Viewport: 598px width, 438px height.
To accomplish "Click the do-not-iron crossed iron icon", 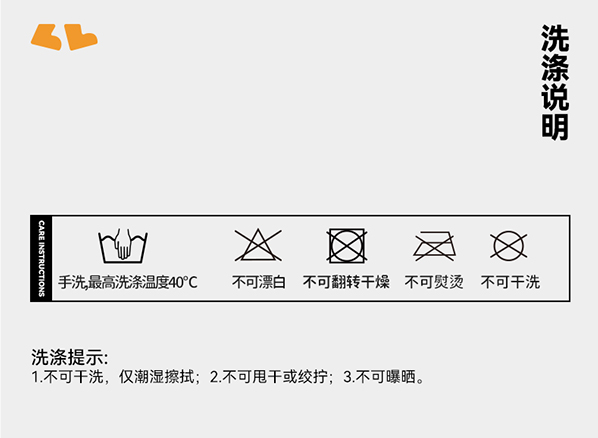I will tap(435, 246).
